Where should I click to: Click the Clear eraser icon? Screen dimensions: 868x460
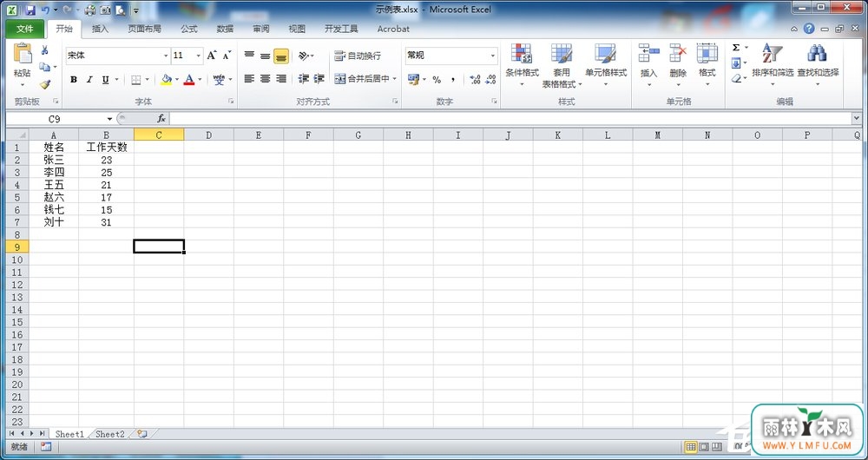pos(736,79)
